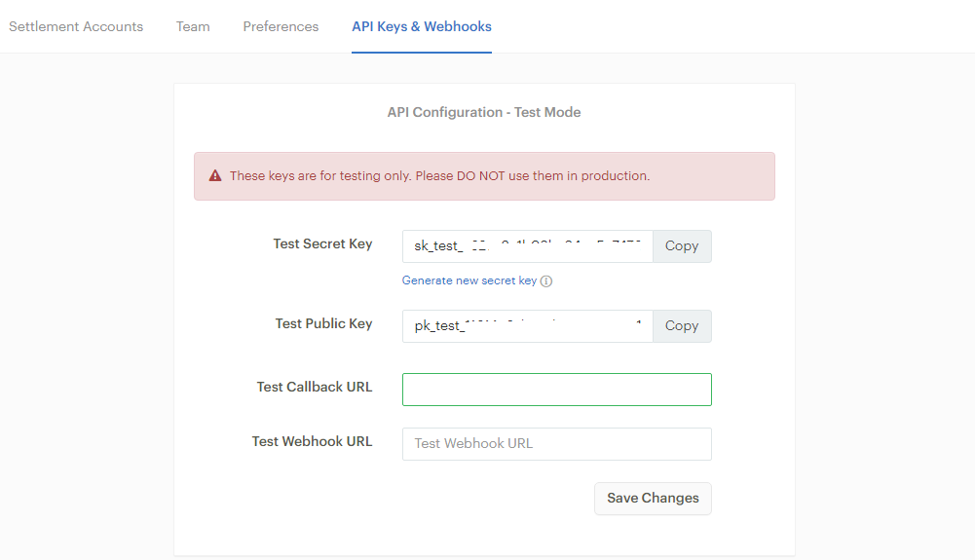Click the Generate new secret key link
Screen dimensions: 975x560
pos(469,280)
